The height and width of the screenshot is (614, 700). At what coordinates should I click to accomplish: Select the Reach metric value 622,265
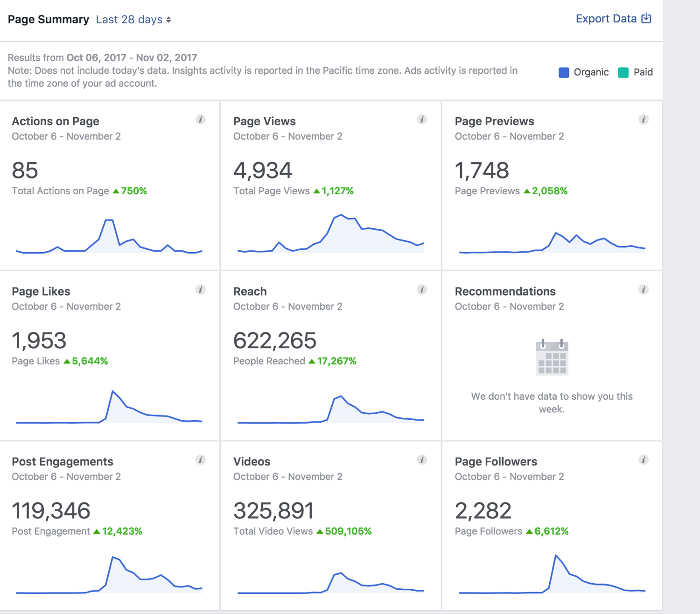[275, 340]
